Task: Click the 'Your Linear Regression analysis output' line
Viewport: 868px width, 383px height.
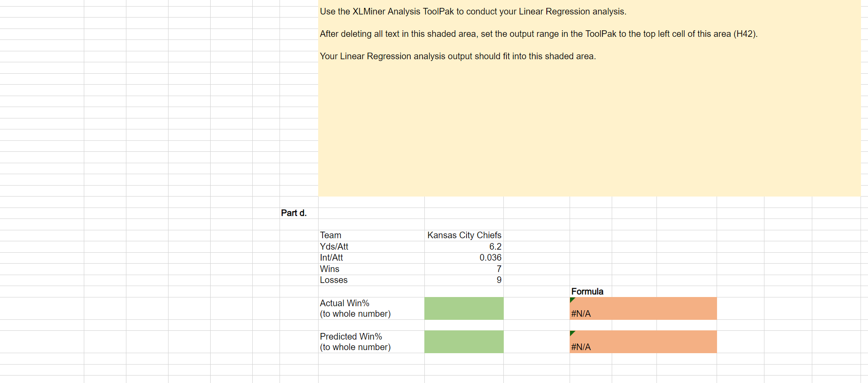Action: (458, 57)
